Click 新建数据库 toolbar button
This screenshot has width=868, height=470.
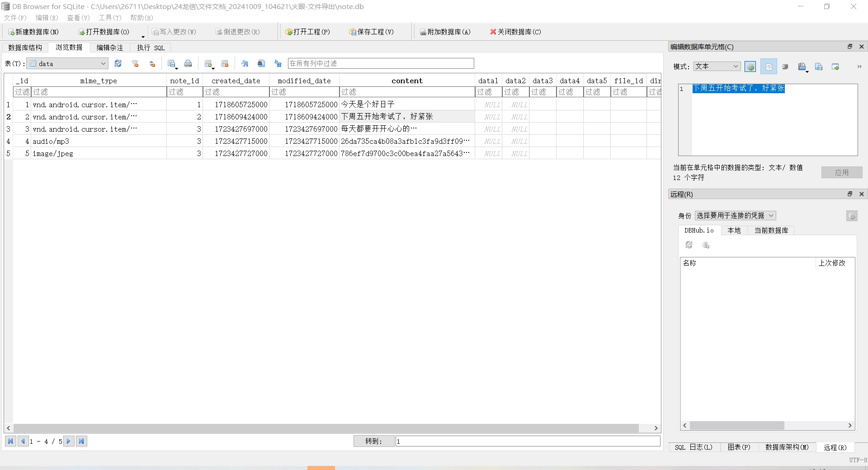(33, 32)
